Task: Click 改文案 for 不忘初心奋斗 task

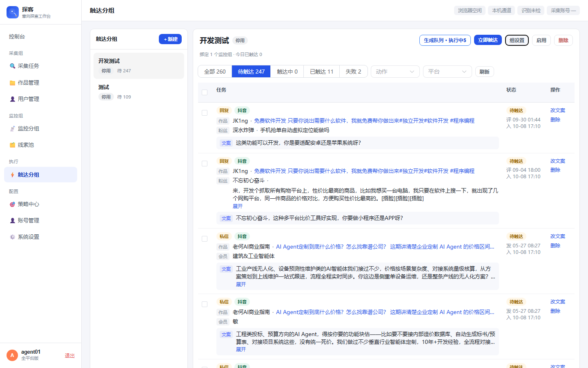Action: point(558,161)
